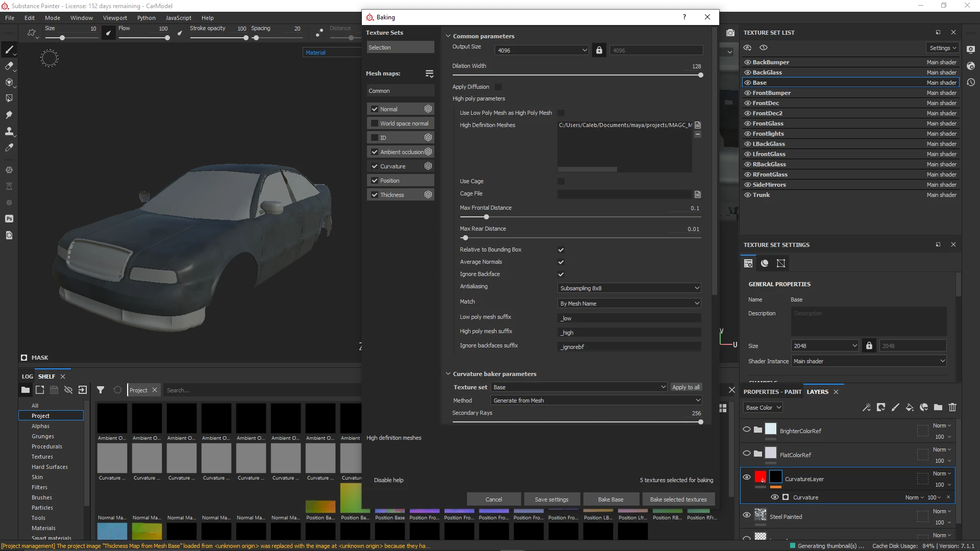Viewport: 980px width, 551px height.
Task: Select the Smudge tool
Action: click(x=9, y=115)
